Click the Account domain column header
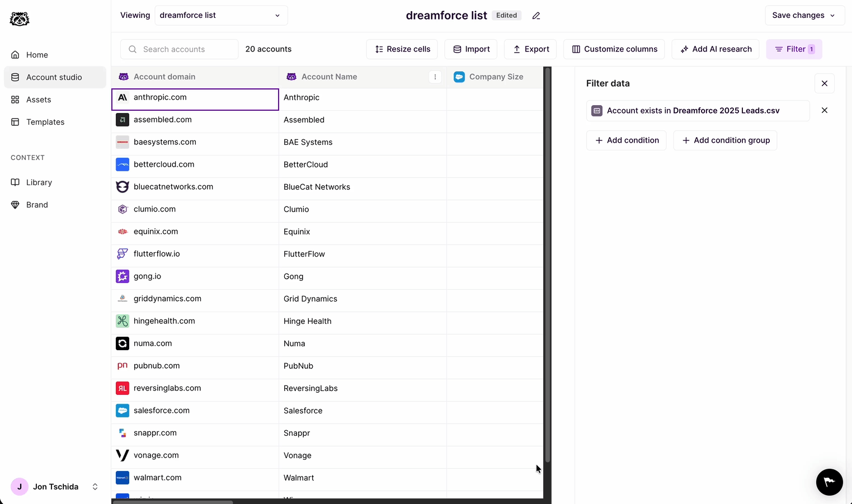The image size is (852, 504). tap(195, 77)
